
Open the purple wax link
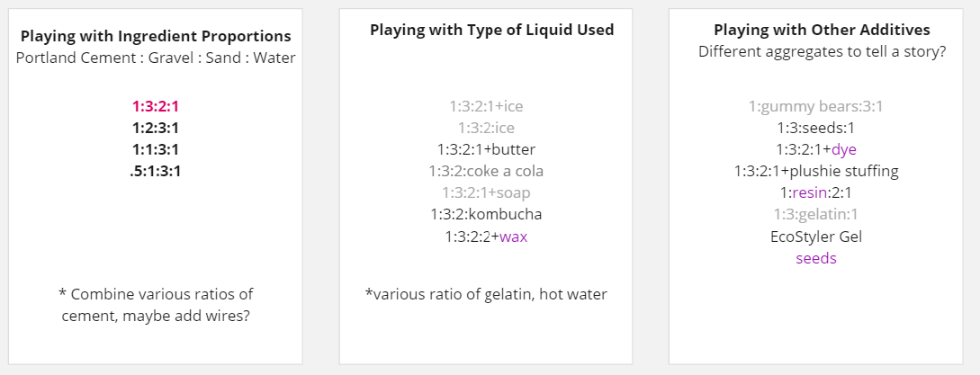[513, 237]
